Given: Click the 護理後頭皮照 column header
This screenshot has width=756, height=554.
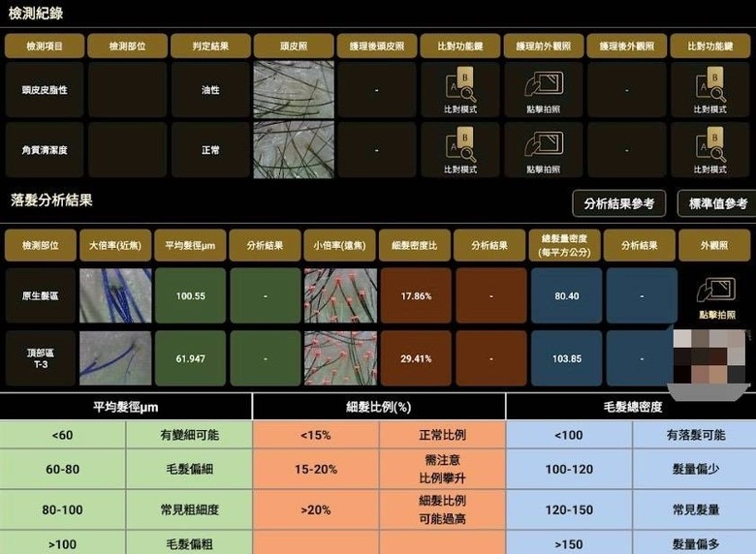Looking at the screenshot, I should [377, 46].
